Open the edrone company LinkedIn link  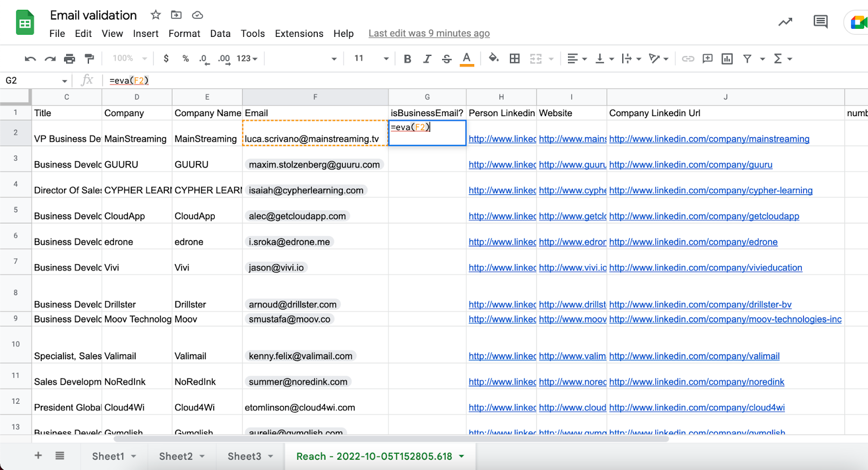pyautogui.click(x=693, y=242)
